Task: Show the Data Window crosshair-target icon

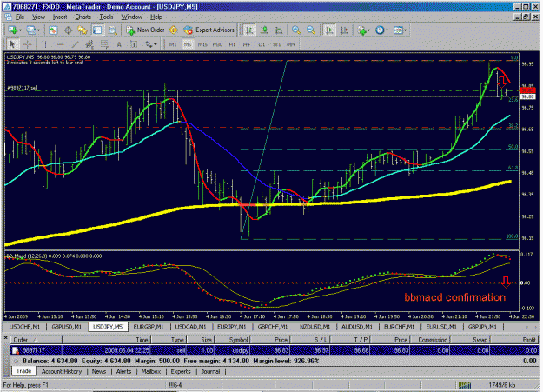Action: [68, 30]
